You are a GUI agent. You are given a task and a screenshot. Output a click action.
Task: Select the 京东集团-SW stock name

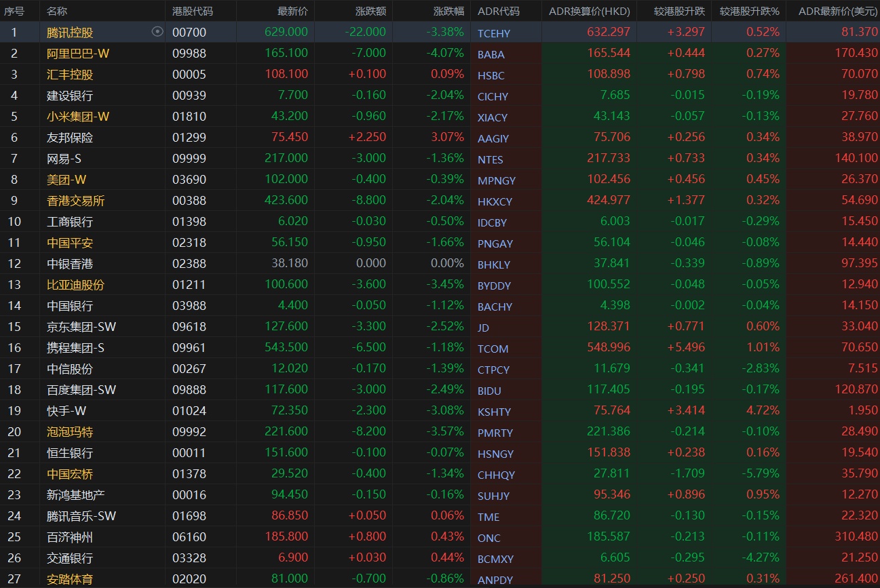(81, 326)
